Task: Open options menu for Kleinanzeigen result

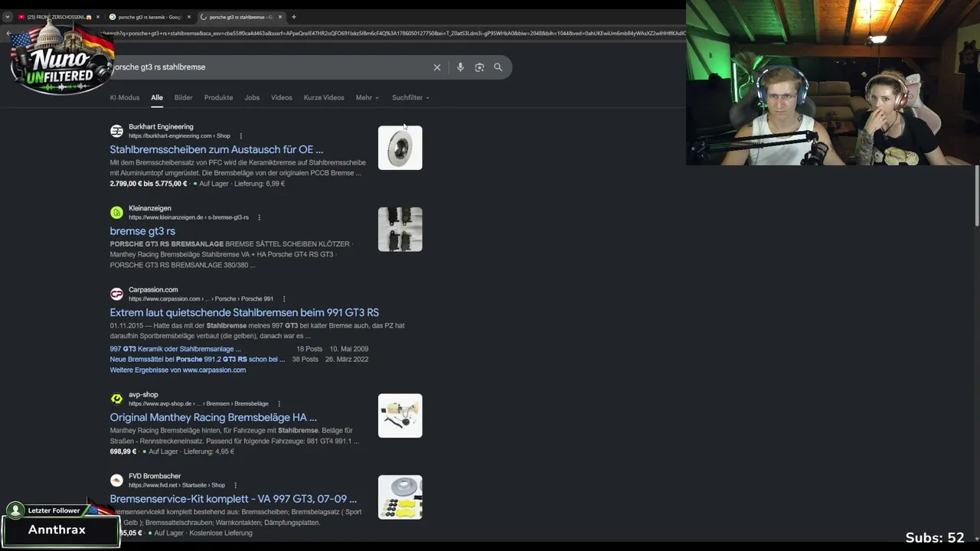Action: [260, 217]
